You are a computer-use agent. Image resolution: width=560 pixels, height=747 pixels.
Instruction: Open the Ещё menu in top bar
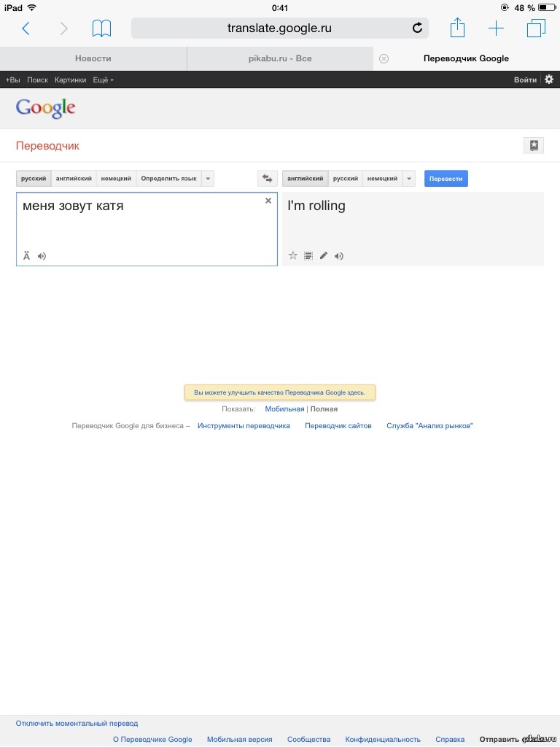(103, 80)
